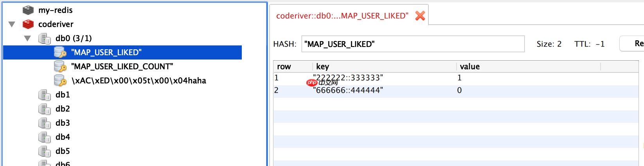This screenshot has width=644, height=166.
Task: Click the HASH key name input field
Action: click(413, 44)
